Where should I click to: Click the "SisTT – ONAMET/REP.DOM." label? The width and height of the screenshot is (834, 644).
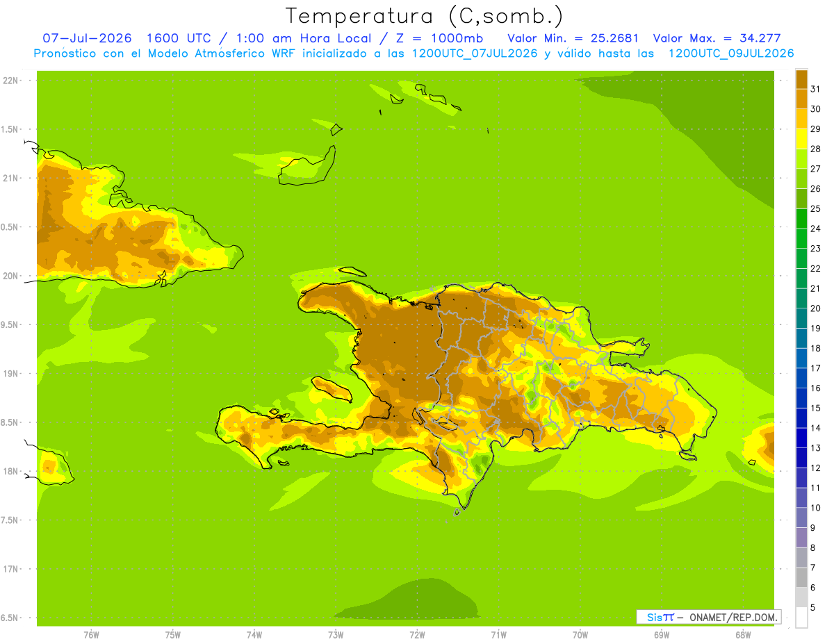(x=708, y=617)
